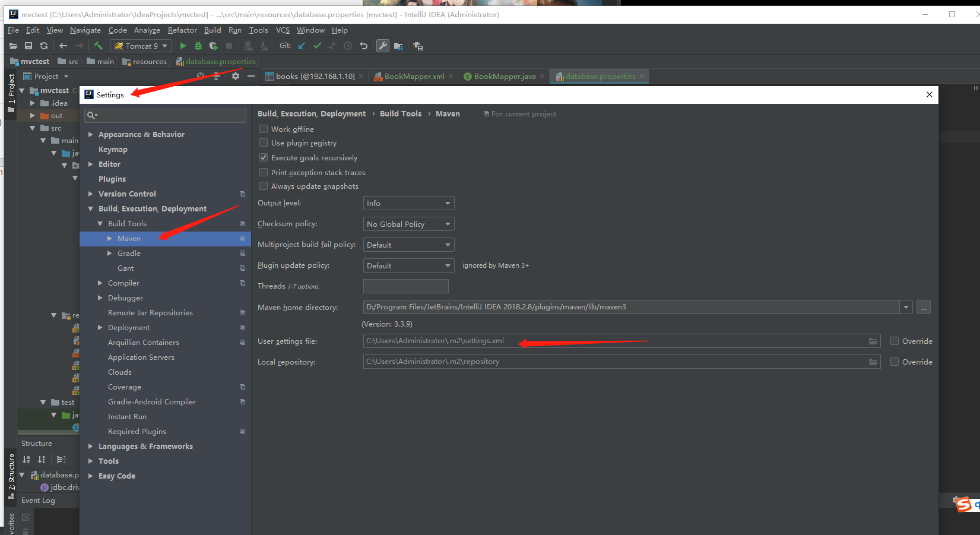The width and height of the screenshot is (980, 535).
Task: Click the Project panel gear settings icon
Action: pos(236,76)
